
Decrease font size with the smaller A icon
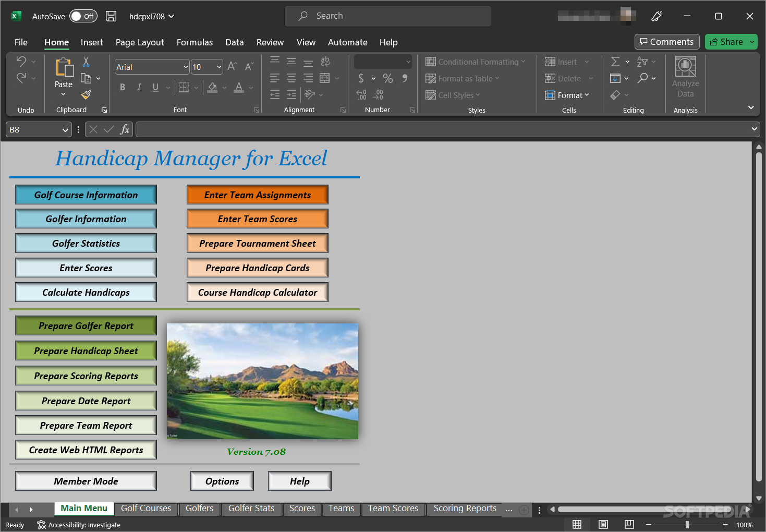click(249, 66)
